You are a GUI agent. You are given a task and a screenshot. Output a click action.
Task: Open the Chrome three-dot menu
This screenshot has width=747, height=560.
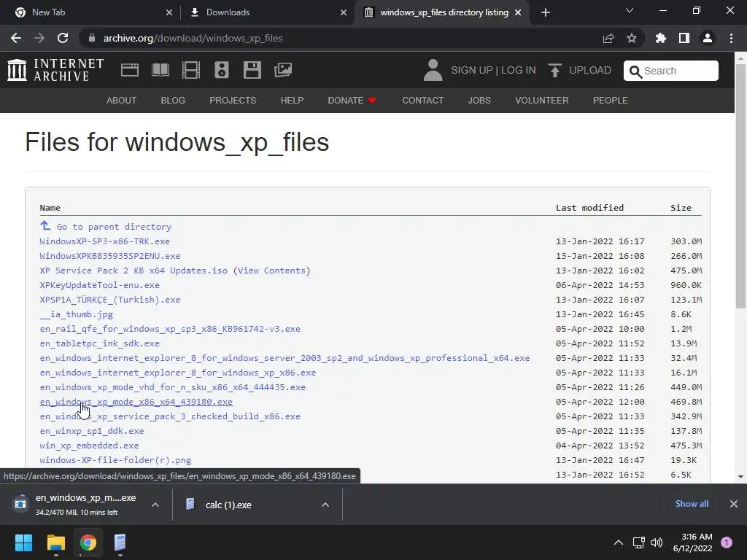(x=731, y=38)
